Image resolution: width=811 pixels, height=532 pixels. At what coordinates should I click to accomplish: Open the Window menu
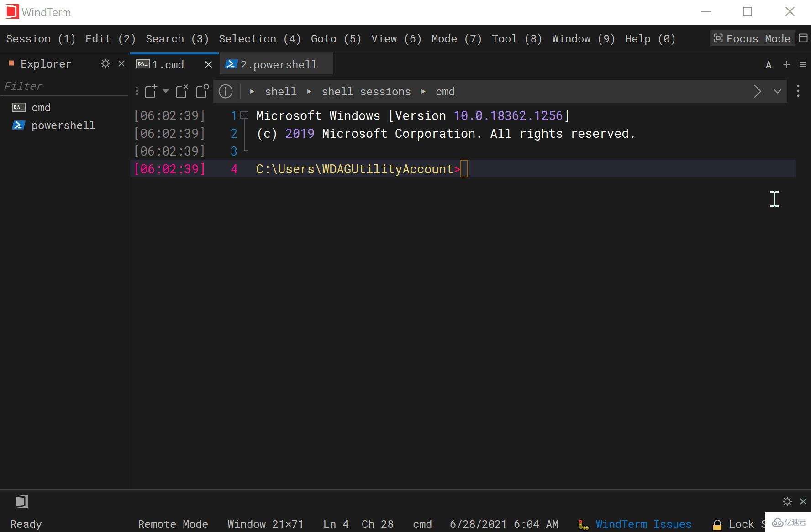584,39
